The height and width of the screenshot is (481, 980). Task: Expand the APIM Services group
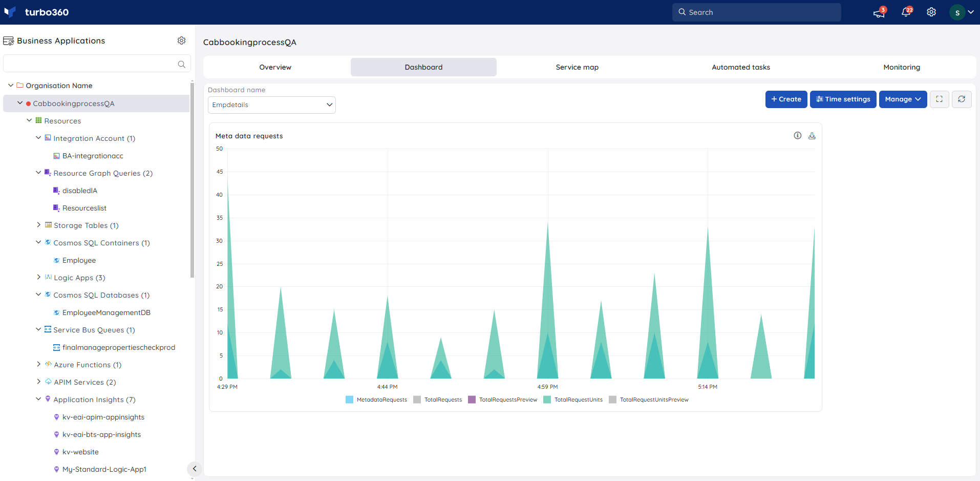point(38,382)
